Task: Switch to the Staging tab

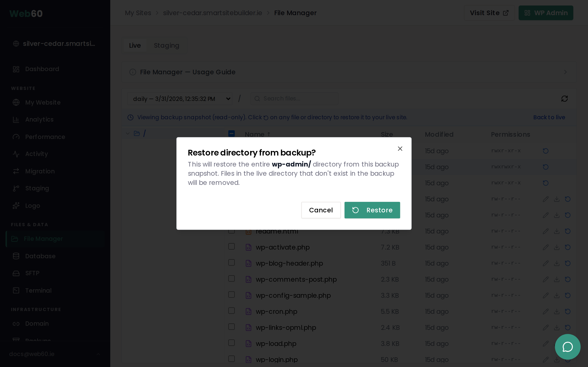Action: 167,45
